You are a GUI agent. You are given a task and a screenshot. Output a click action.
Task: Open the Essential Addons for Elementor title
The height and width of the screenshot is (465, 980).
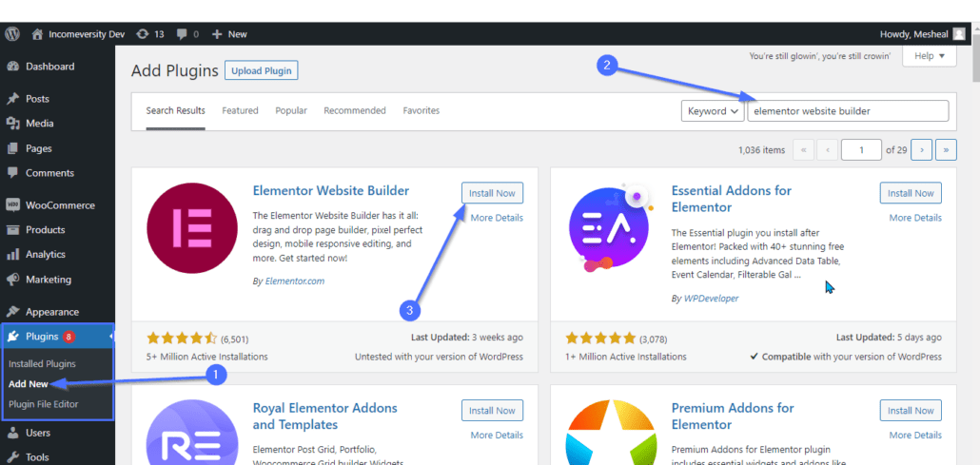coord(732,198)
